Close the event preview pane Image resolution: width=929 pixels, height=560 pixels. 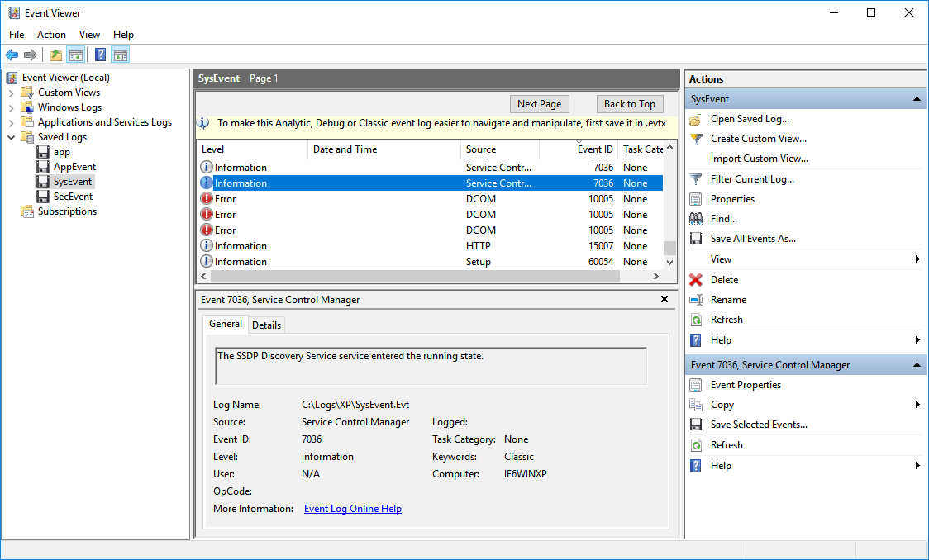click(665, 300)
